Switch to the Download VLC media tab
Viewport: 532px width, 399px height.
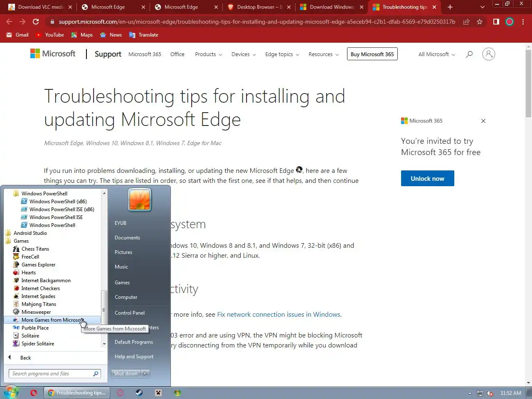(x=41, y=7)
